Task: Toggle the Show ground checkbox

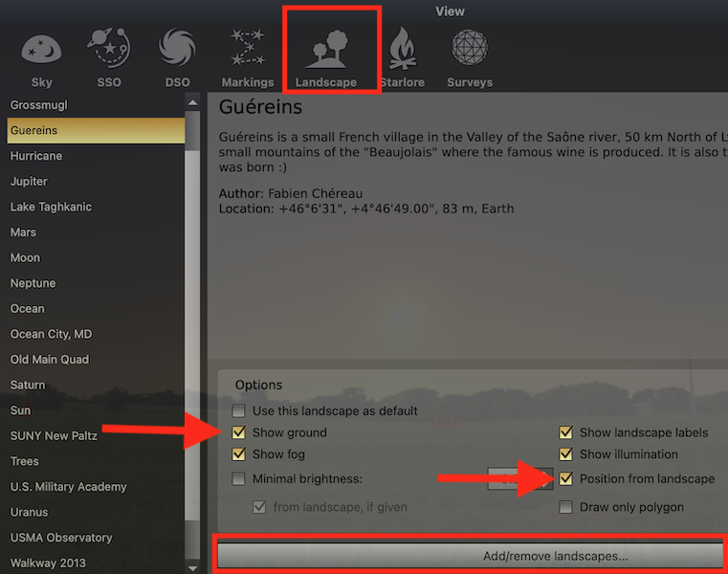Action: click(238, 432)
